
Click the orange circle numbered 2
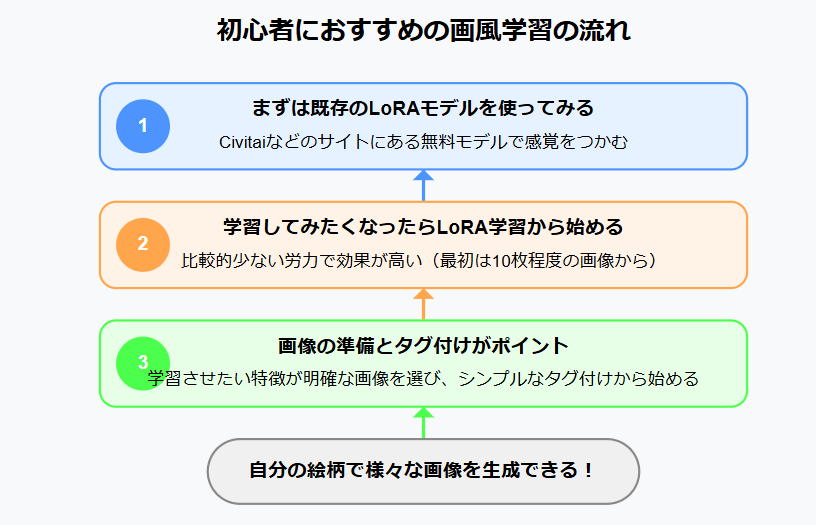click(x=143, y=245)
